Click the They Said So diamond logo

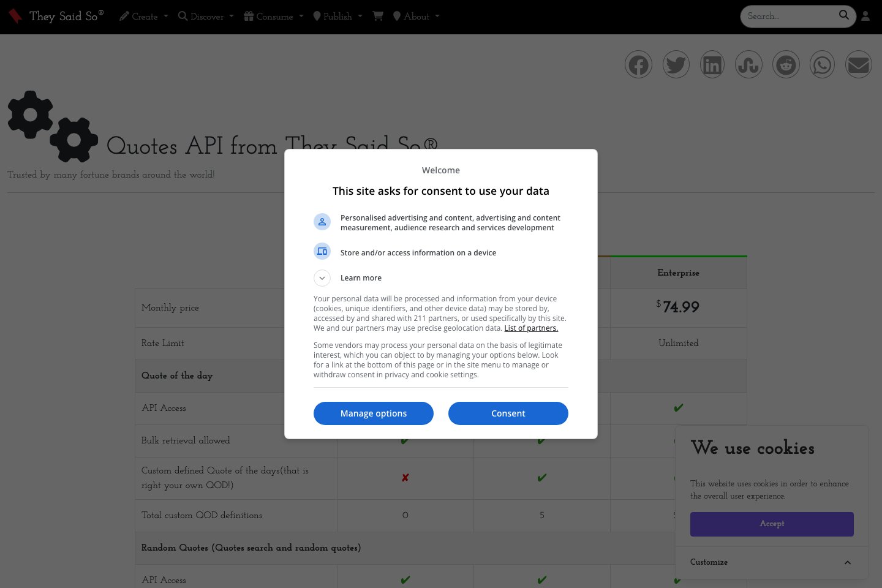[15, 16]
